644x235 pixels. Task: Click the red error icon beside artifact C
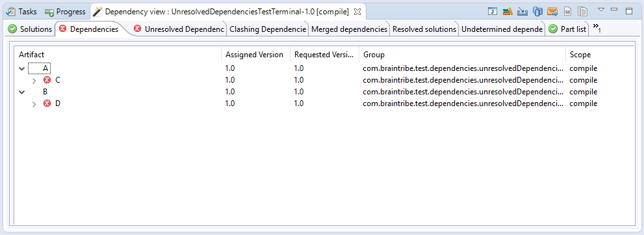(x=47, y=80)
